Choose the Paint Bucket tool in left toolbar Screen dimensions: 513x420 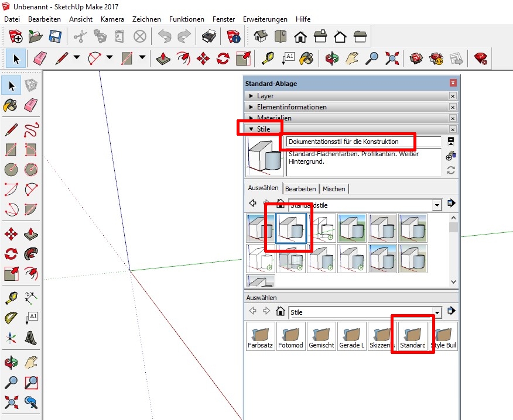11,105
